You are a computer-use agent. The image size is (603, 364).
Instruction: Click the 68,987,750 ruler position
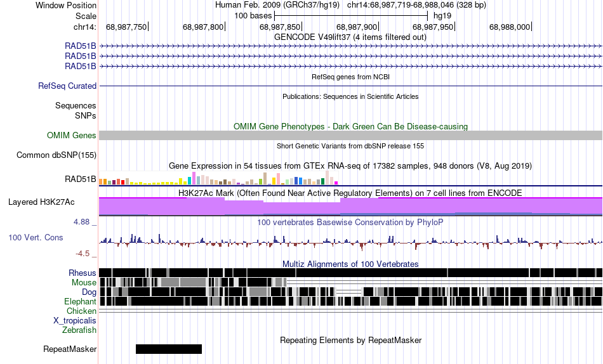tap(126, 27)
